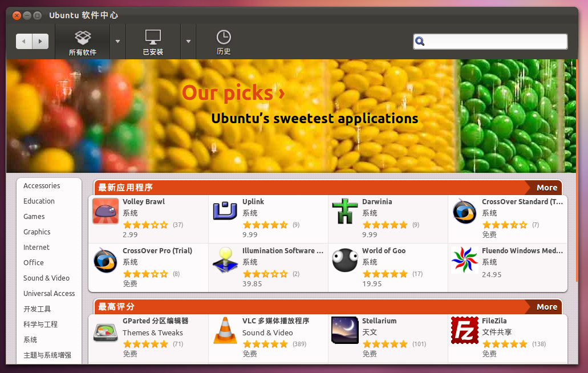588x373 pixels.
Task: Click the Stellarium title text
Action: click(379, 321)
